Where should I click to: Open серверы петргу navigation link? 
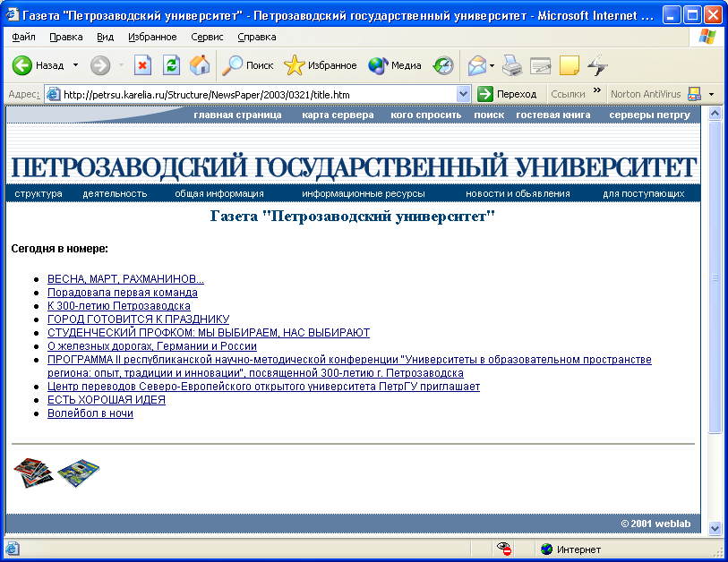[649, 115]
